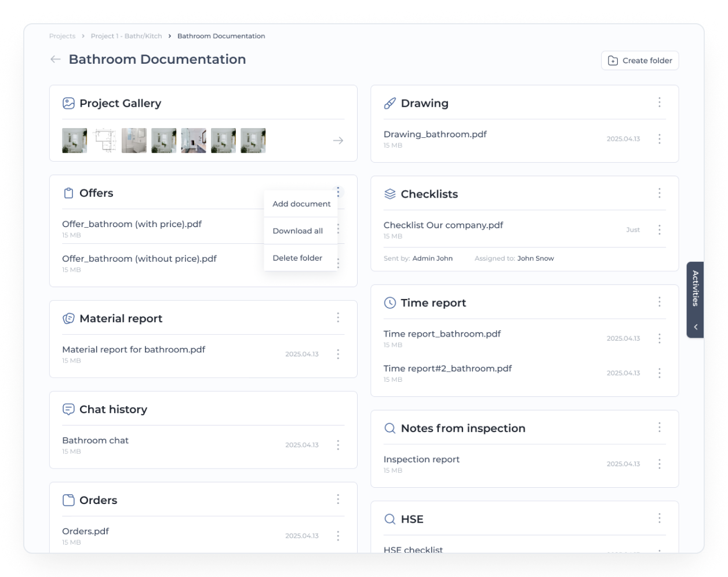Viewport: 728px width, 577px height.
Task: Go to Projects in the breadcrumb
Action: [62, 36]
